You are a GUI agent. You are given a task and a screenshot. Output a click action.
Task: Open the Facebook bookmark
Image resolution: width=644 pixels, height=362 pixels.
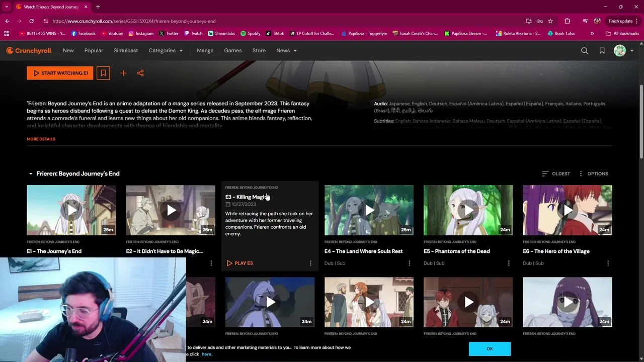(x=83, y=34)
